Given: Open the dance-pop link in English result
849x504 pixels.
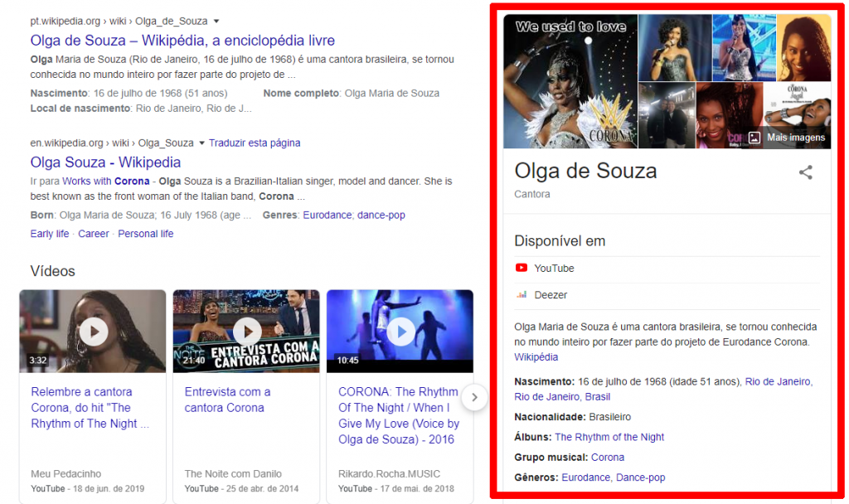Looking at the screenshot, I should coord(381,215).
